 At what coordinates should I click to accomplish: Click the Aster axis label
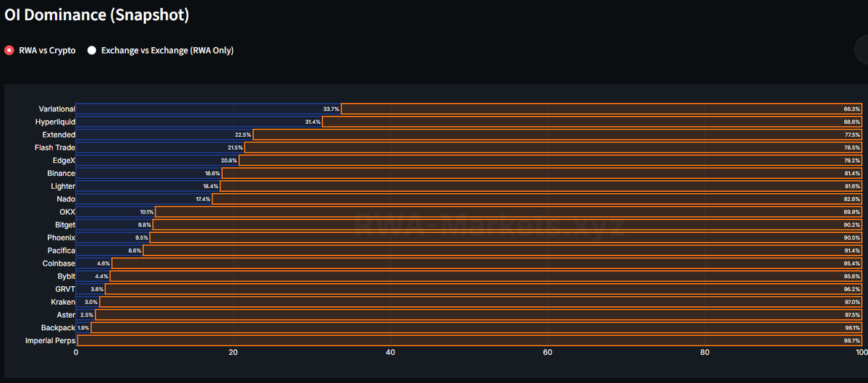[x=66, y=315]
